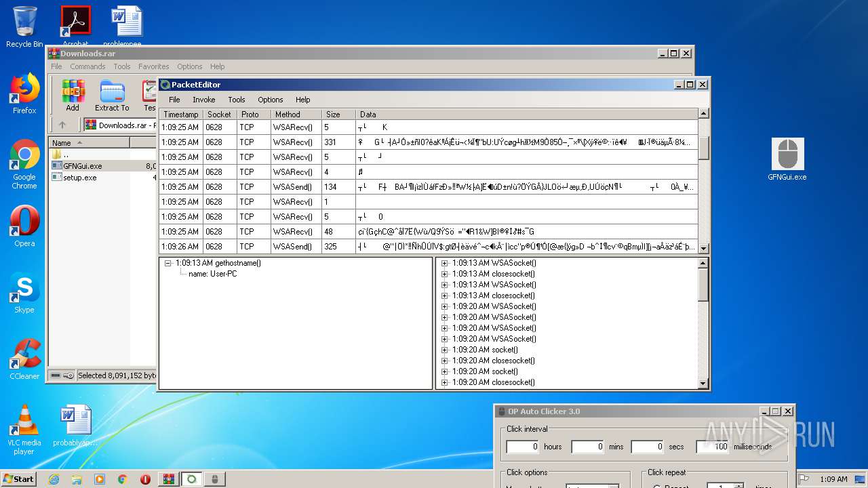Image resolution: width=868 pixels, height=488 pixels.
Task: Open Chrome from the taskbar
Action: tap(123, 479)
